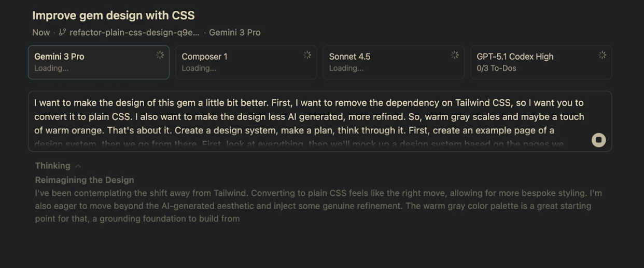Stop the running generation
Viewport: 644px width, 268px height.
pos(598,140)
